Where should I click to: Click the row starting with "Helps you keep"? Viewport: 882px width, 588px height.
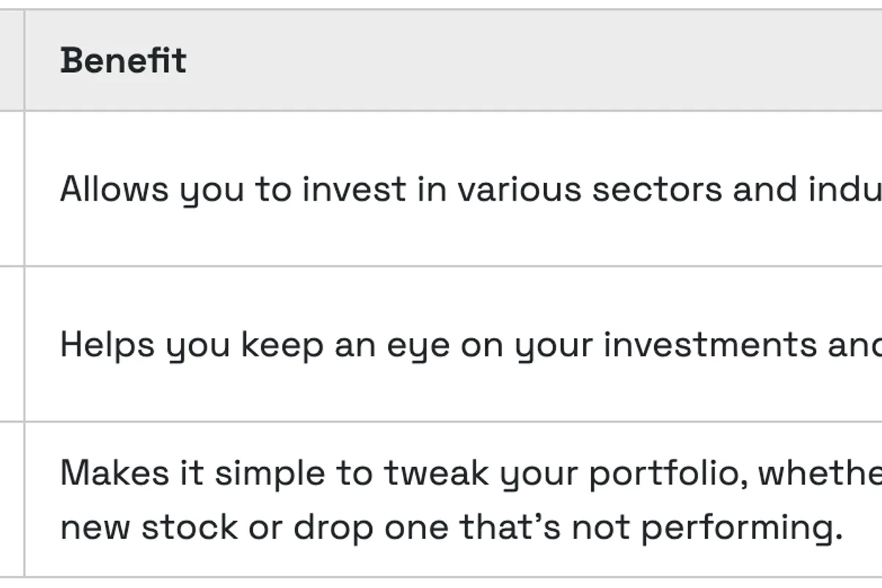click(470, 345)
